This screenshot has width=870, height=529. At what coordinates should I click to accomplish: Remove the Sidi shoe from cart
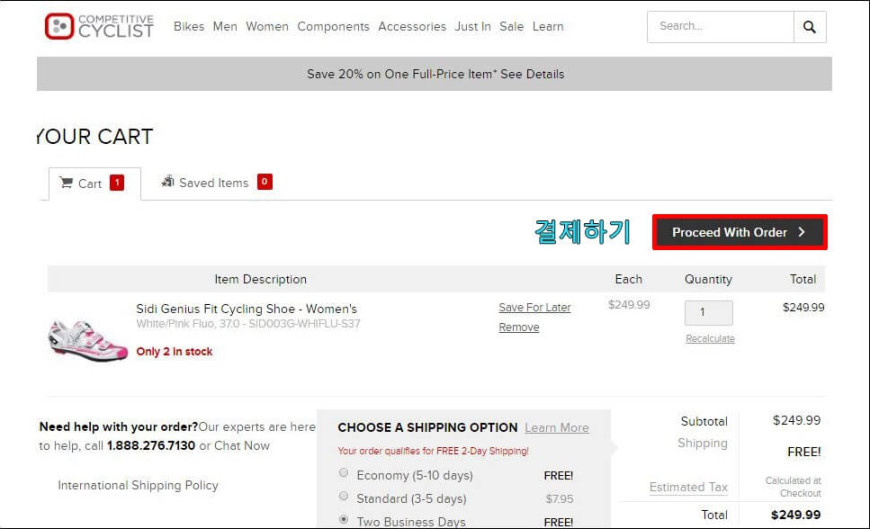(519, 327)
